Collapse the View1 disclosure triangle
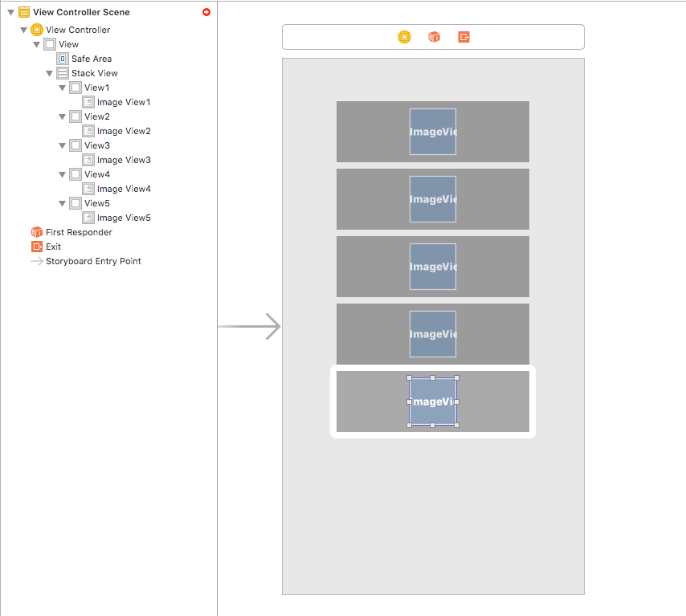Viewport: 686px width, 616px height. (x=62, y=88)
